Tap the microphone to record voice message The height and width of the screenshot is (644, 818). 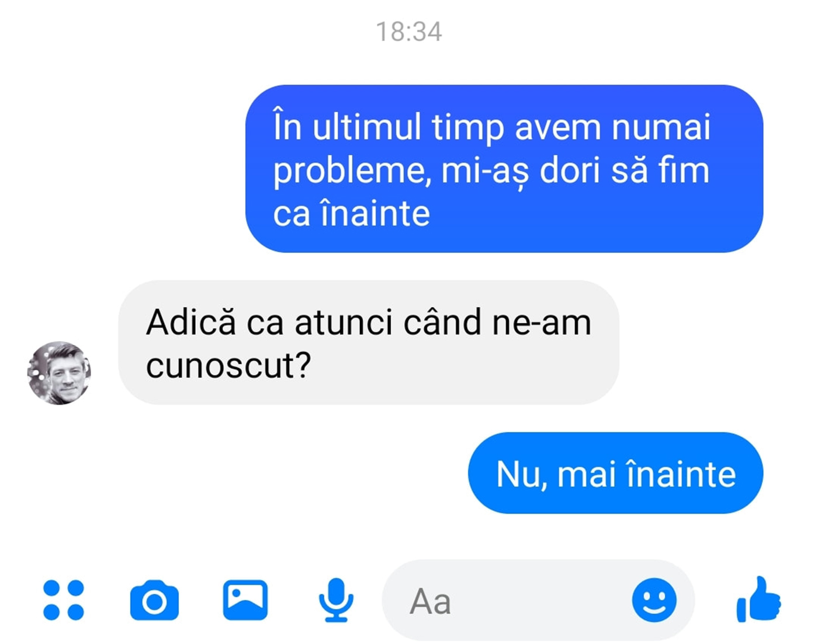(336, 600)
